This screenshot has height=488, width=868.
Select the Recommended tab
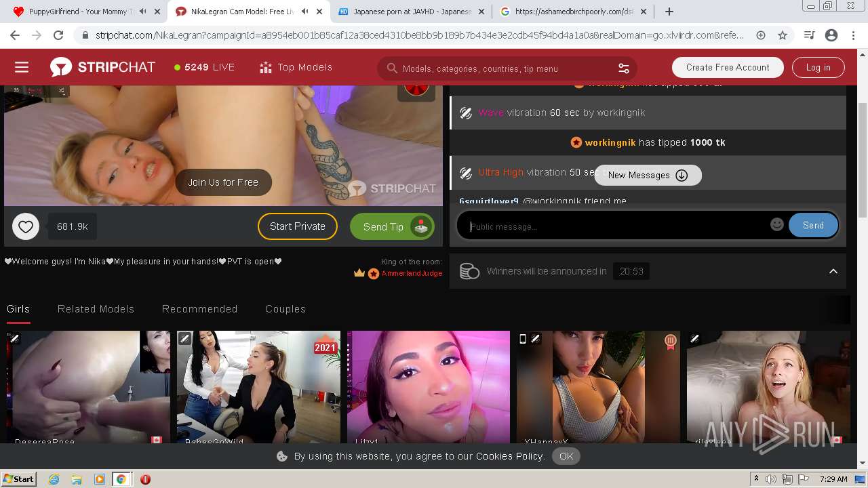click(199, 309)
